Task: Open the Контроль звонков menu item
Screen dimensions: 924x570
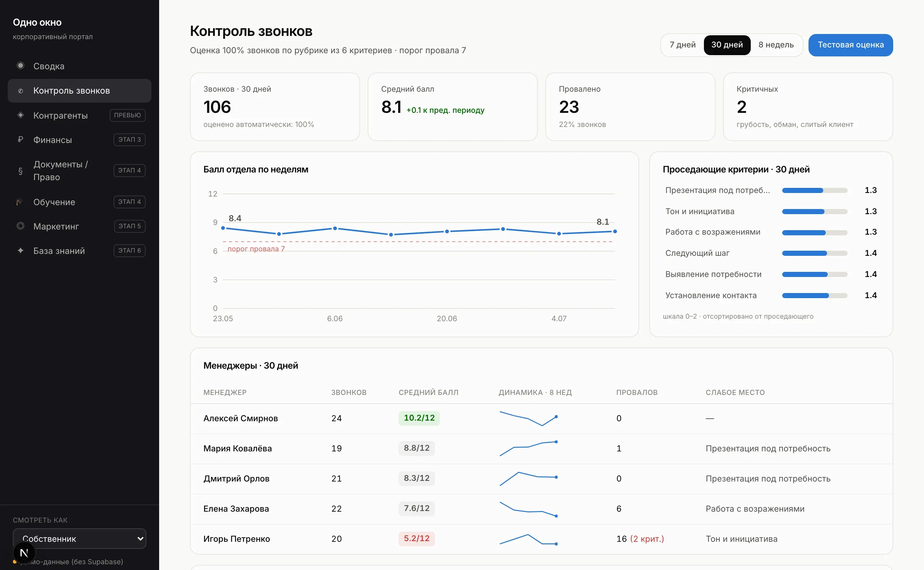Action: coord(79,91)
